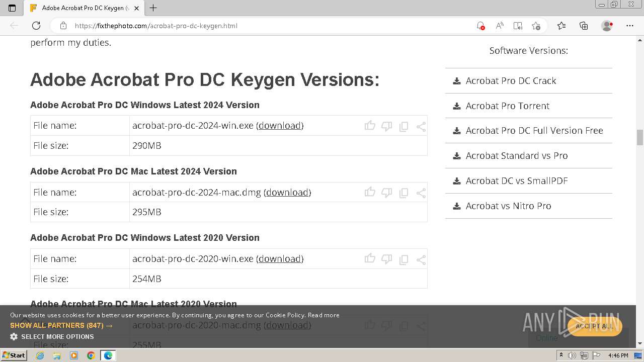Close the Adobe Acrobat Pro DC Keygen tab
Image resolution: width=644 pixels, height=362 pixels.
pyautogui.click(x=136, y=8)
